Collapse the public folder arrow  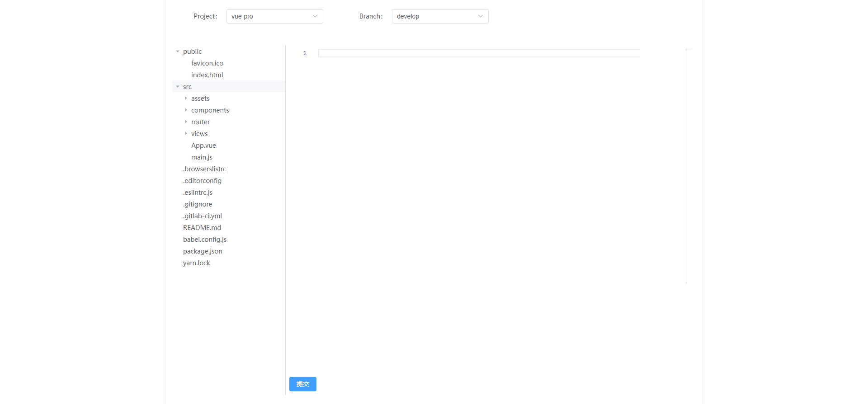click(x=178, y=52)
